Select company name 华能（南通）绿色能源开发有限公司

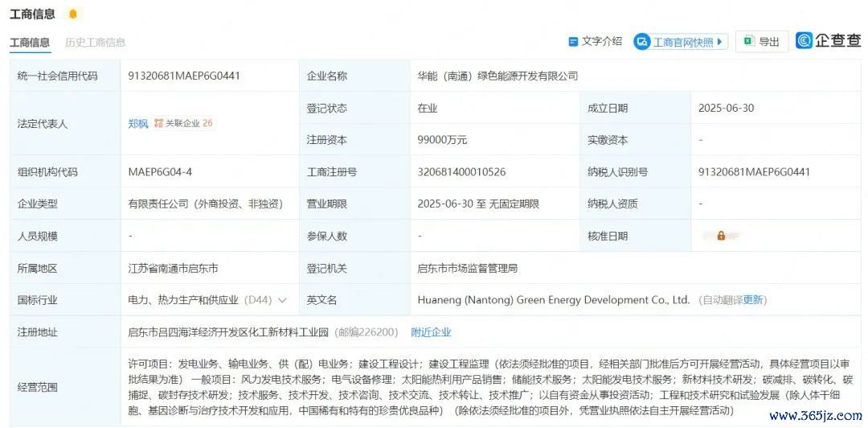[x=497, y=76]
